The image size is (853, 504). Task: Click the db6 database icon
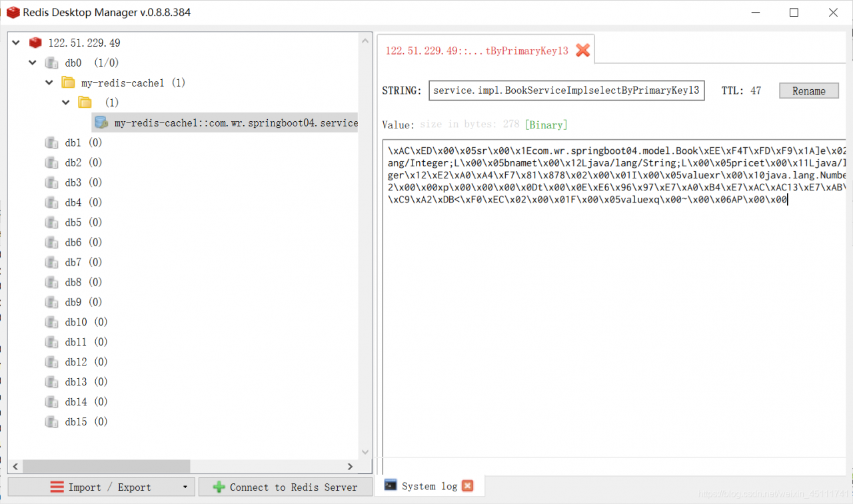point(52,242)
